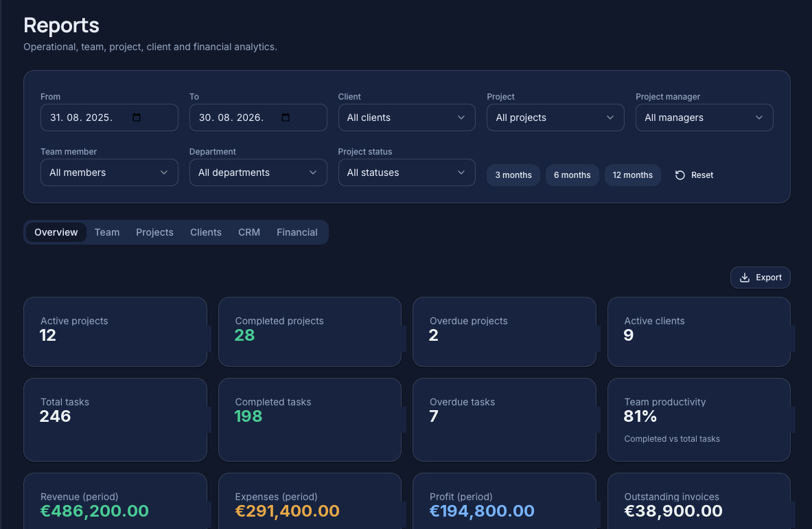Click the Active projects card
812x529 pixels.
[x=115, y=332]
